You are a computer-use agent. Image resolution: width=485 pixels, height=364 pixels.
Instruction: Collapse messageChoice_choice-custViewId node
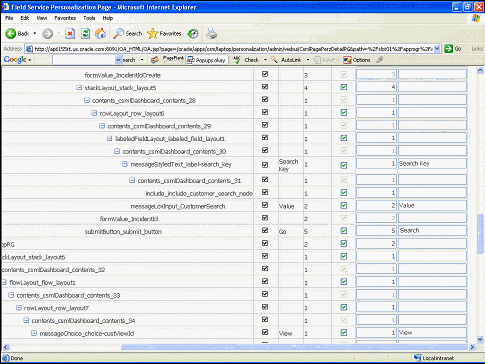click(34, 333)
